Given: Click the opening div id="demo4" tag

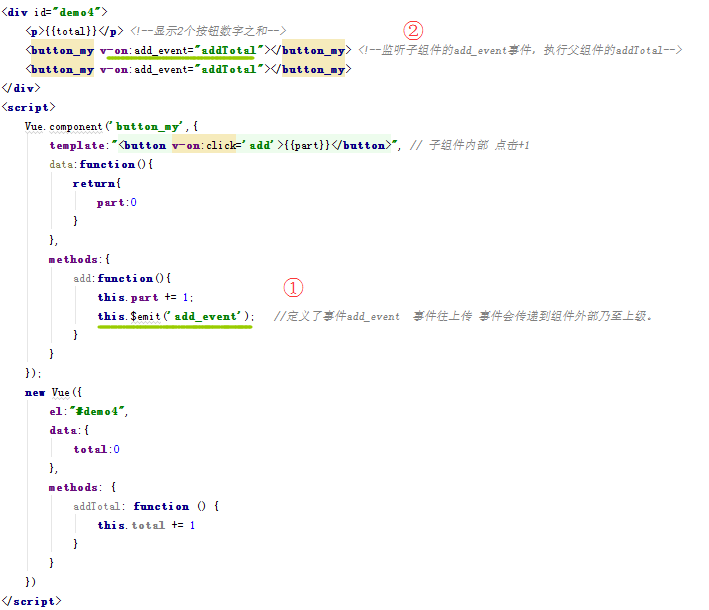Looking at the screenshot, I should (x=55, y=12).
